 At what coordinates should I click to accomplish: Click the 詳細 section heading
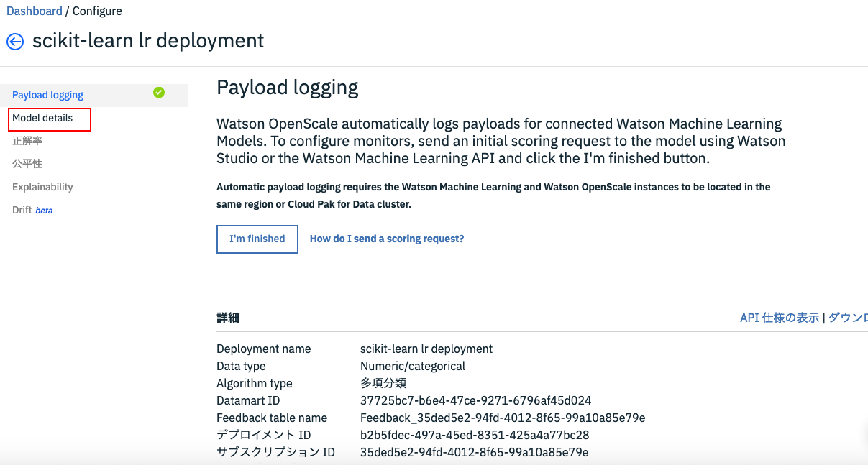tap(228, 318)
